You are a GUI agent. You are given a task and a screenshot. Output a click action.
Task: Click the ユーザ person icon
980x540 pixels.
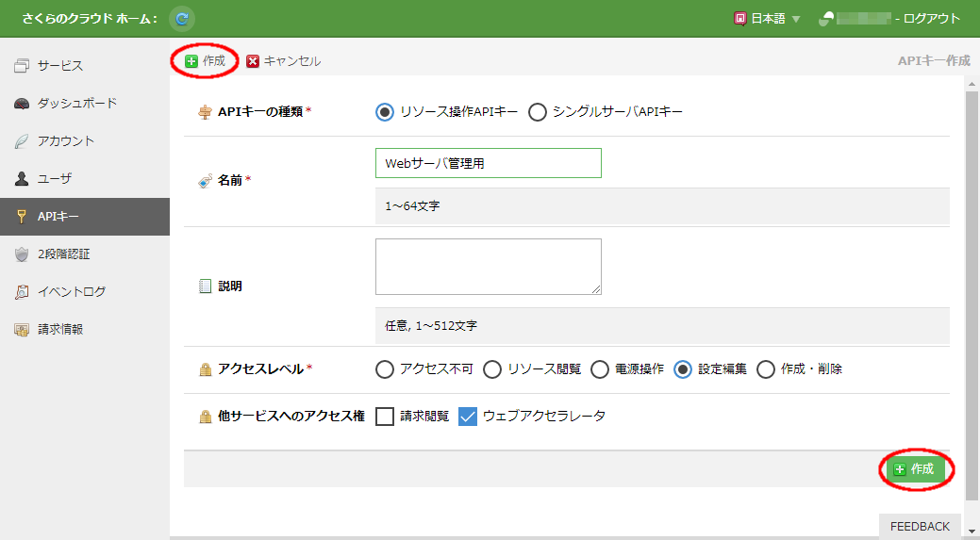point(22,179)
